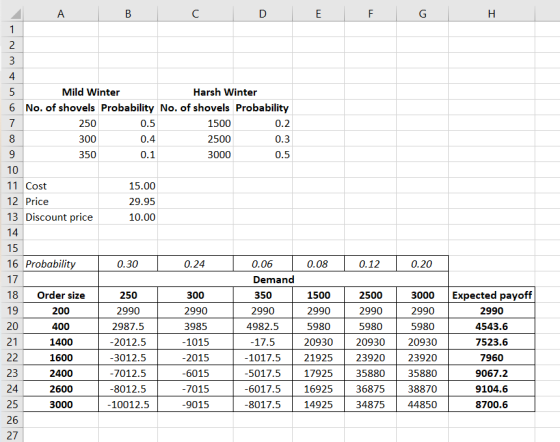Select harsh winter shovels 3000 in row 9
The height and width of the screenshot is (442, 560).
coord(195,155)
